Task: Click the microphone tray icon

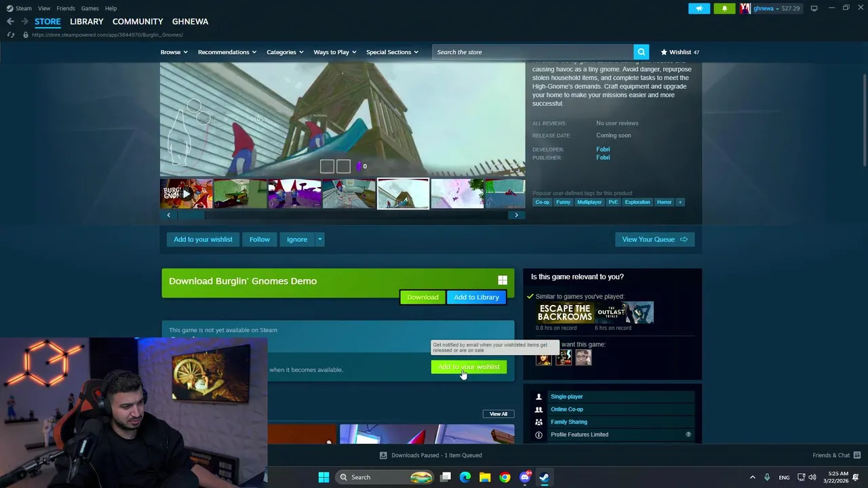Action: tap(767, 477)
